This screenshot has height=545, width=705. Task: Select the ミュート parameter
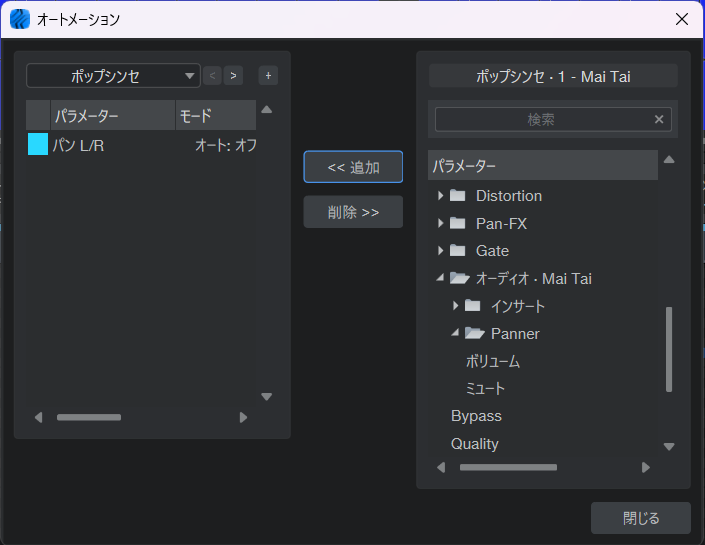(485, 389)
